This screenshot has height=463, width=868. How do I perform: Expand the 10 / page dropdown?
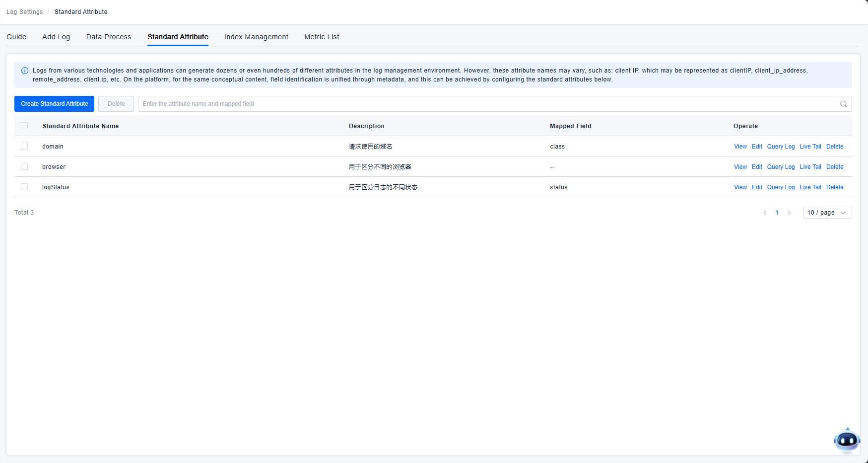(827, 213)
